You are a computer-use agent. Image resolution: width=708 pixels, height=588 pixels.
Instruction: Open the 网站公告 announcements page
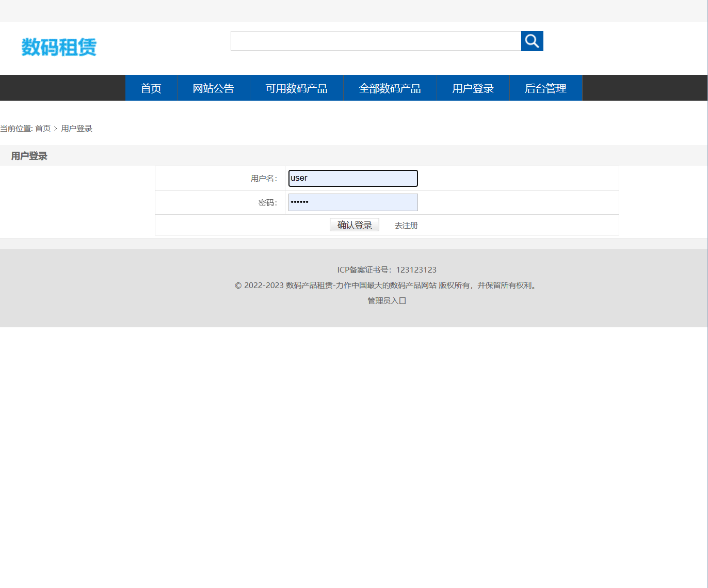coord(213,88)
